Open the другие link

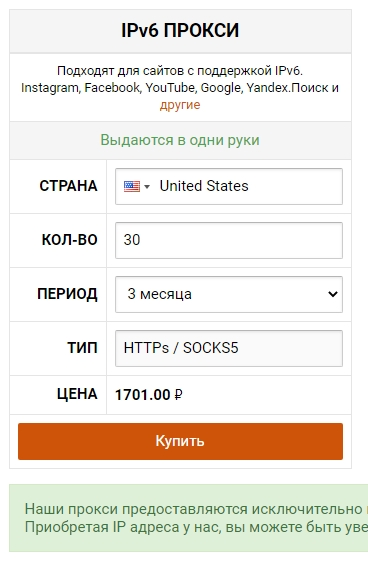[180, 105]
